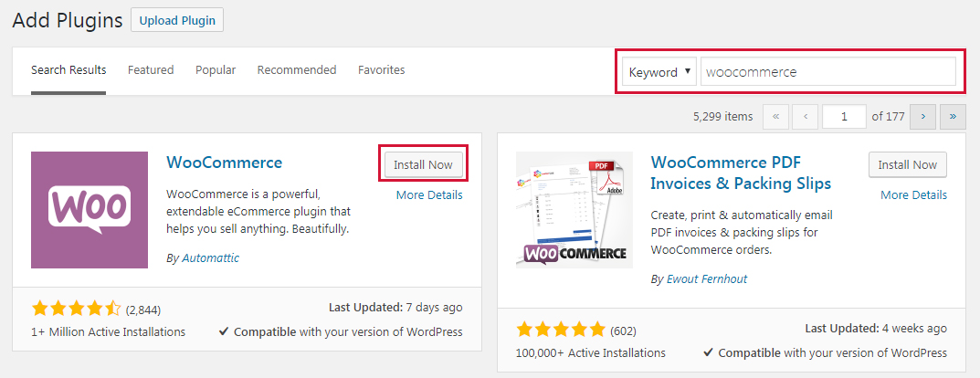
Task: Click the Upload Plugin button
Action: 177,20
